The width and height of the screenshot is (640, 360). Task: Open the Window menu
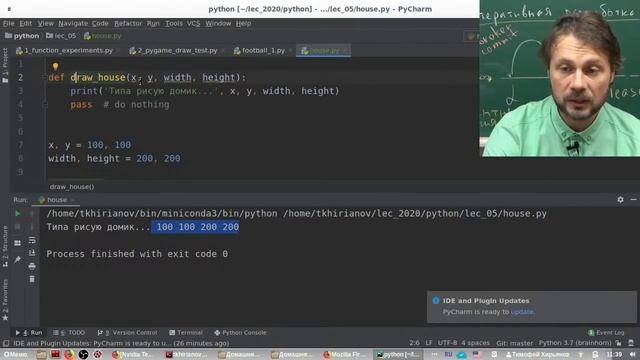coord(218,23)
